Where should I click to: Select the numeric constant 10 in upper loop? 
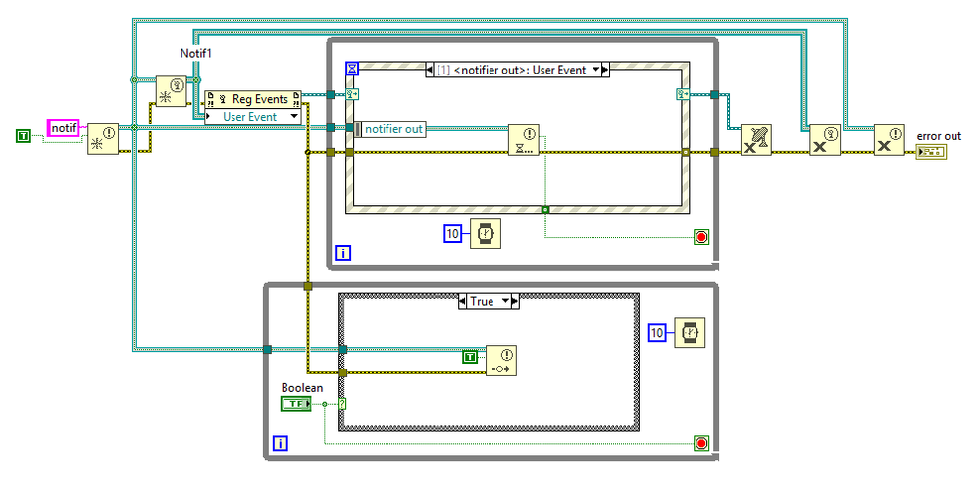pyautogui.click(x=453, y=234)
